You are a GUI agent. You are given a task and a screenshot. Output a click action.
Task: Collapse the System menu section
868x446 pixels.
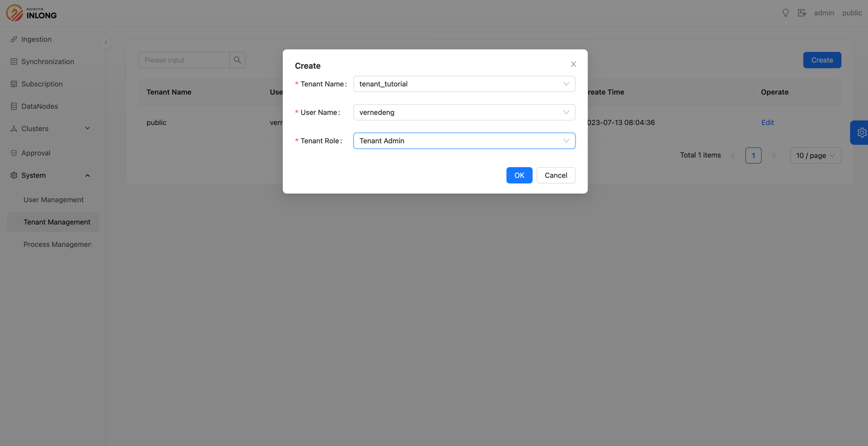tap(51, 175)
